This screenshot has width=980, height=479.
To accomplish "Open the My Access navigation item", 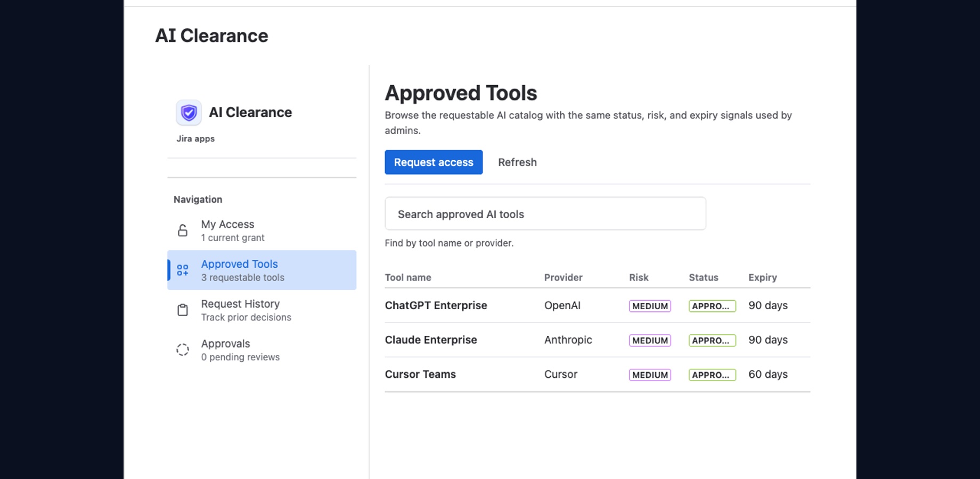I will coord(262,230).
